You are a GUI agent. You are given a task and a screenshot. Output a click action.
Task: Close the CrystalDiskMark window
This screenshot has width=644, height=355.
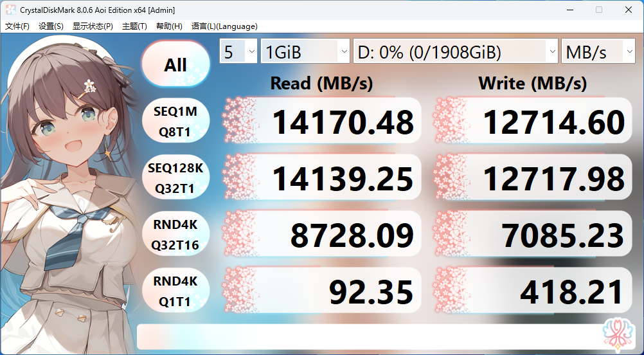point(629,10)
